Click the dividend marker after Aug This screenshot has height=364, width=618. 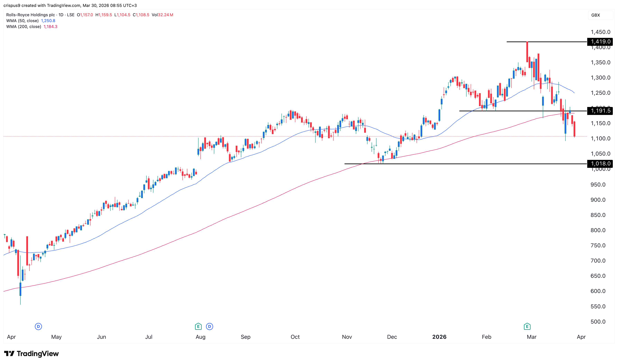[x=210, y=326]
